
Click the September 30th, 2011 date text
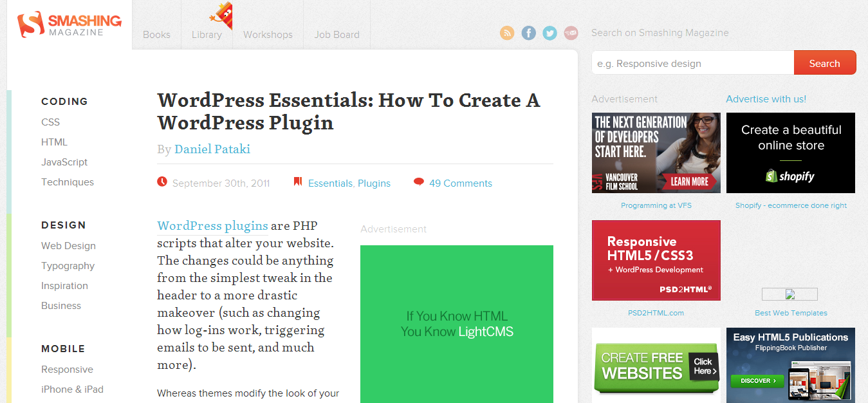(x=221, y=183)
